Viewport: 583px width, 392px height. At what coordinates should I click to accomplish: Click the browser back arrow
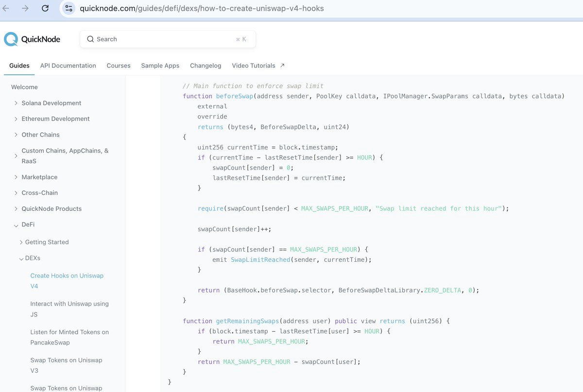pyautogui.click(x=6, y=8)
